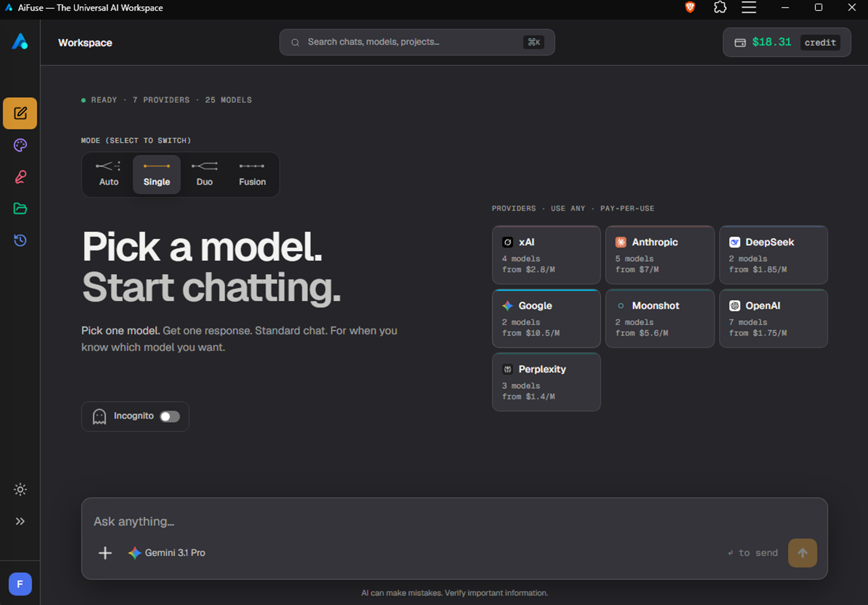This screenshot has height=605, width=868.
Task: Click the Brave shield icon in title bar
Action: point(690,8)
